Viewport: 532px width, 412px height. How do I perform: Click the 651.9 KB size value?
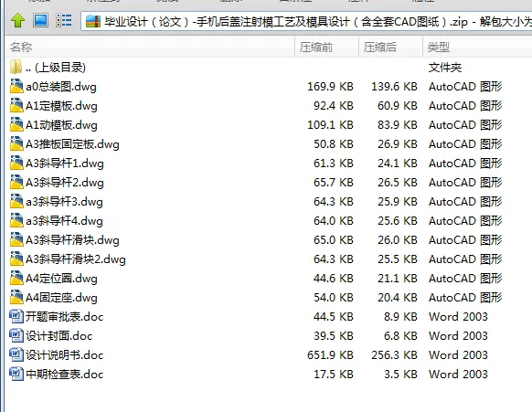(330, 355)
